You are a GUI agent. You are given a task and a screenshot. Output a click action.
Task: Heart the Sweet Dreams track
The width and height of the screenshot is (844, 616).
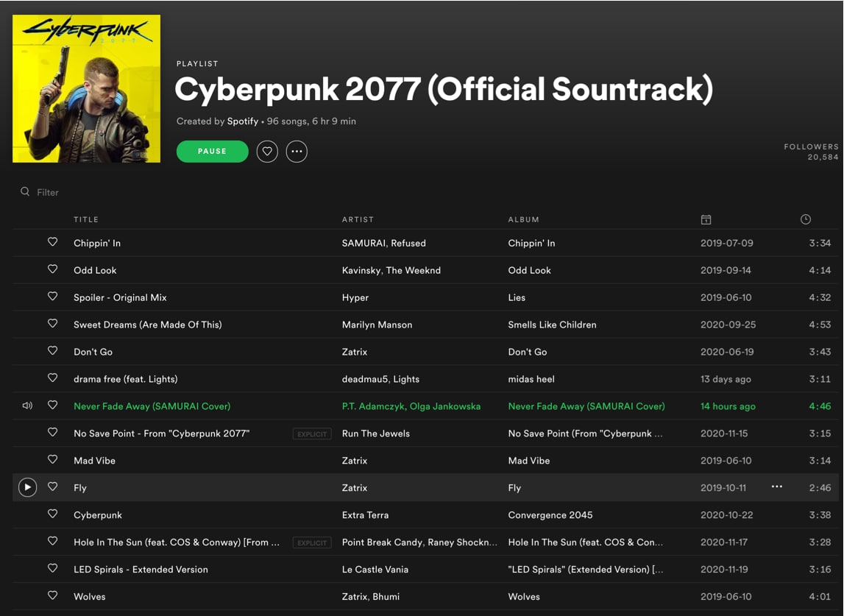(x=52, y=323)
